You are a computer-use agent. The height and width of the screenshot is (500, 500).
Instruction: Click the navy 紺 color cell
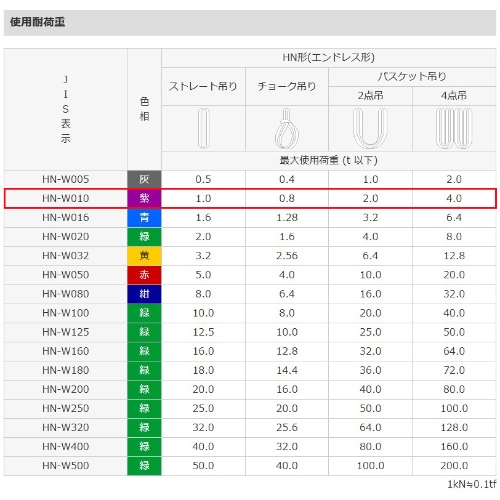pos(144,294)
